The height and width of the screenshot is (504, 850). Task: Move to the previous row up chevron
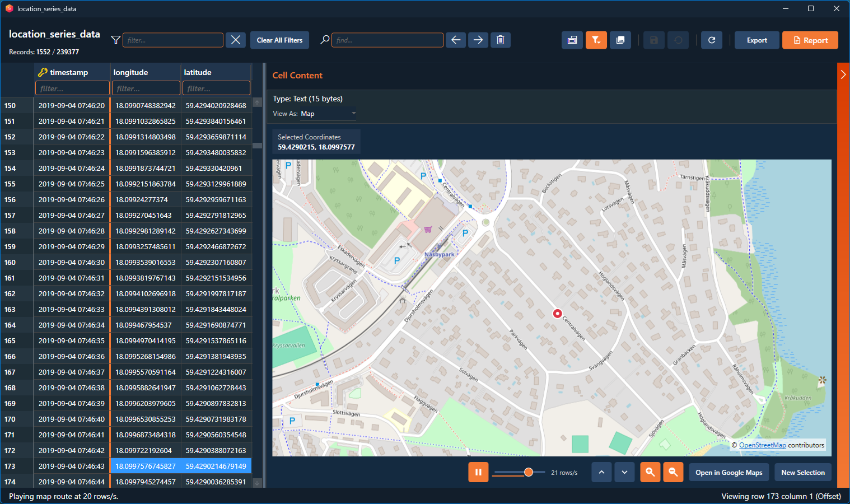pos(601,472)
